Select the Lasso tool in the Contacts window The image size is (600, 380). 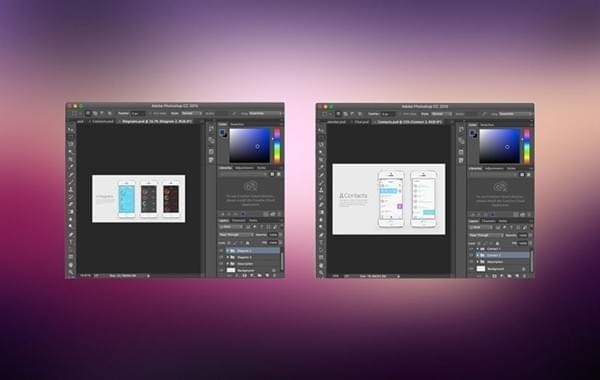[321, 145]
